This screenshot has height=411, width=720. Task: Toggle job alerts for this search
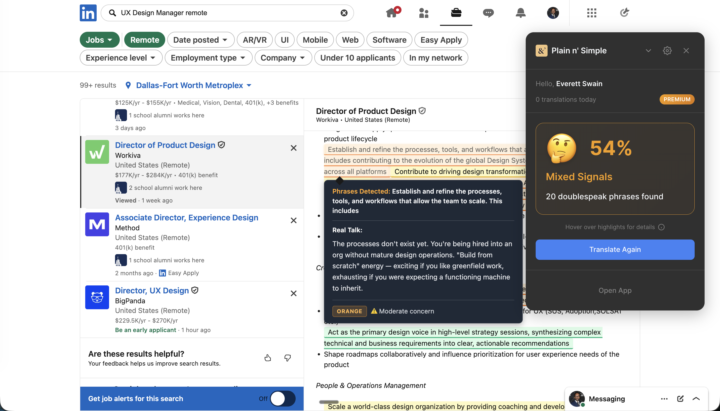[x=282, y=399]
